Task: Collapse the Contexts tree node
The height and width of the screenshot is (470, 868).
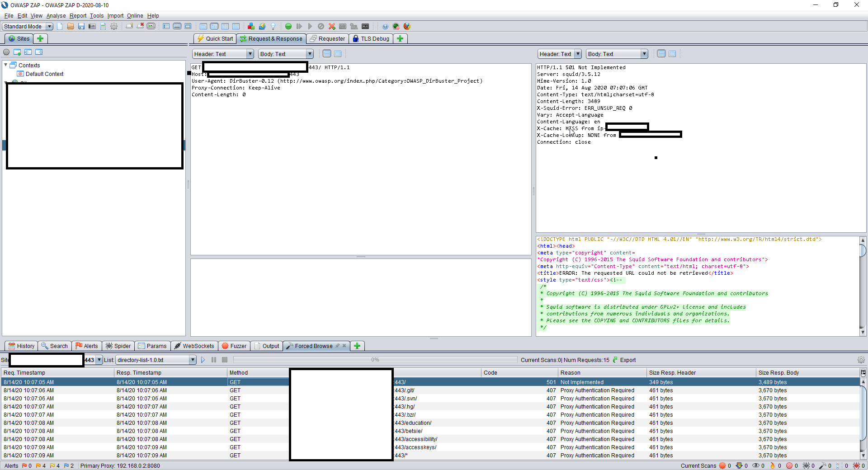Action: pyautogui.click(x=5, y=65)
